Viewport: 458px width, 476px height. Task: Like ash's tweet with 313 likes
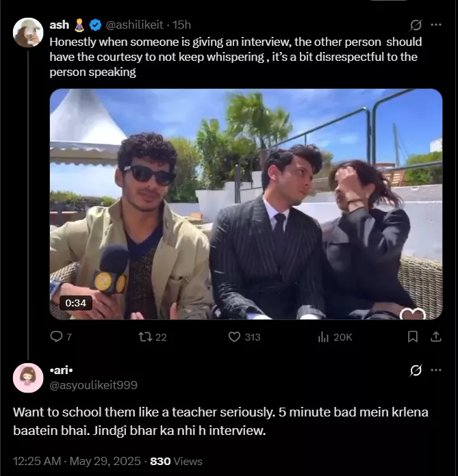(x=235, y=336)
